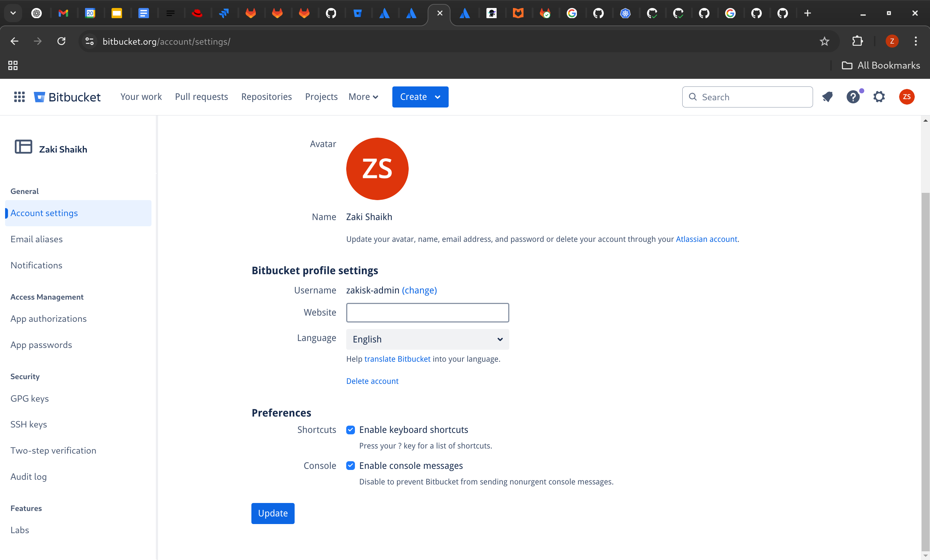Open the tag/labs flag icon near search
The height and width of the screenshot is (560, 930).
827,97
